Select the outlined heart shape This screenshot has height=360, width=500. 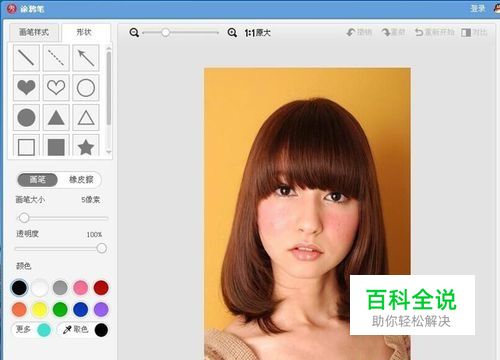tap(56, 87)
